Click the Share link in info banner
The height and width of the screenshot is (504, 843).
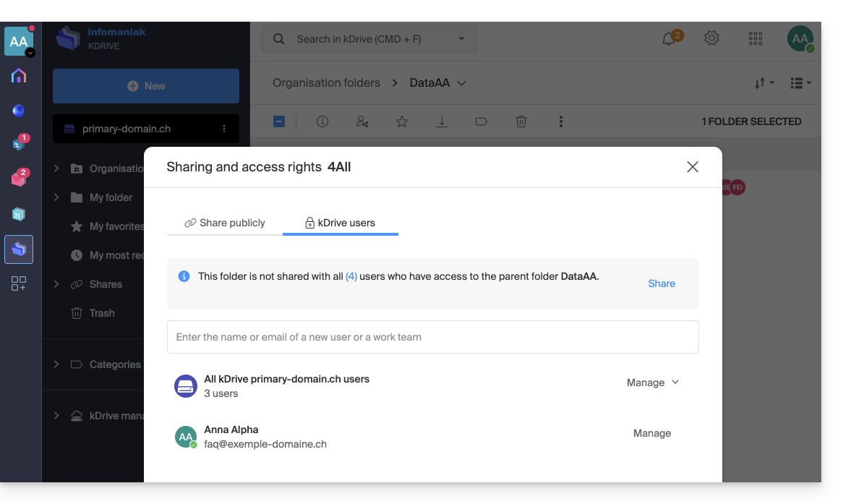(661, 283)
